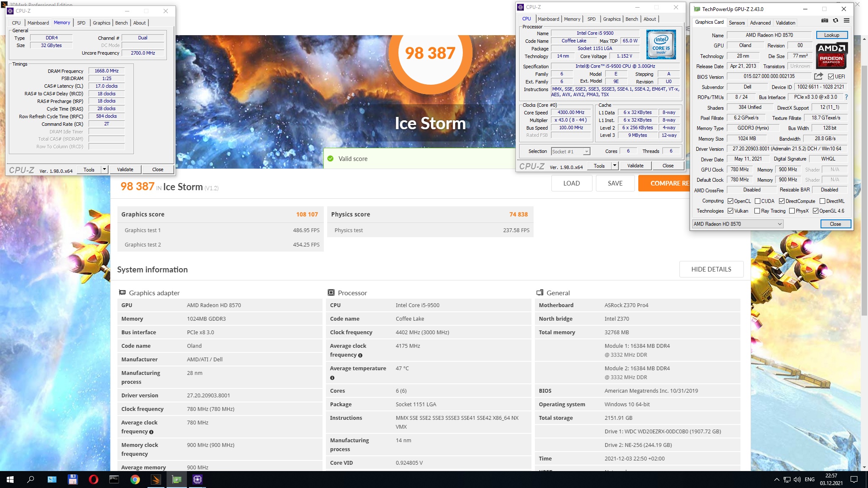Click the AMD Radeon Graphics logo
This screenshot has width=868, height=488.
click(831, 55)
